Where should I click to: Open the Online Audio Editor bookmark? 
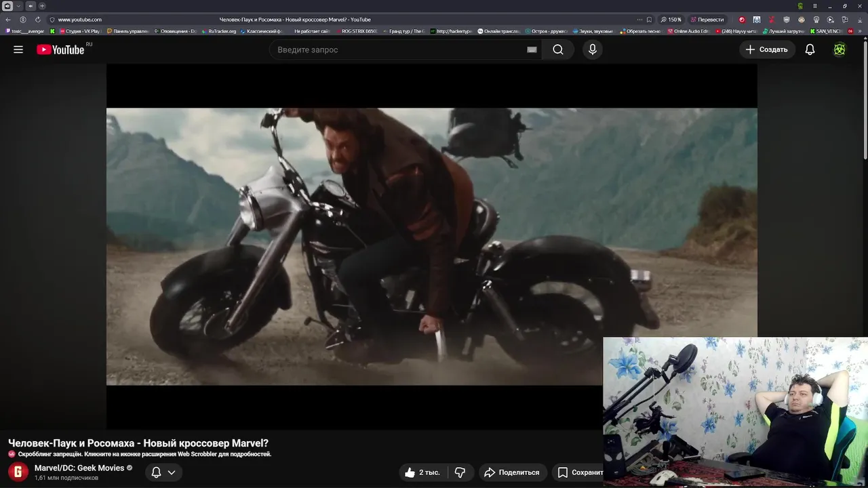click(x=688, y=31)
